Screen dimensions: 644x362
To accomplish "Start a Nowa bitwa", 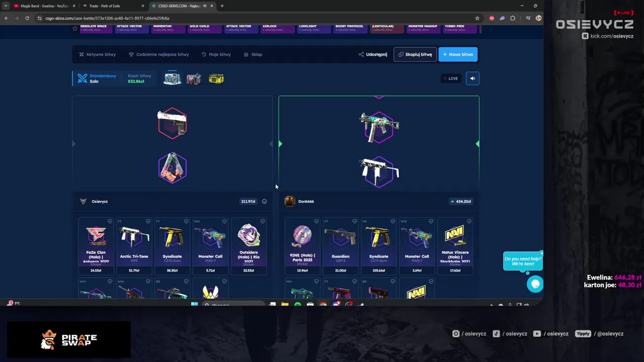I will click(x=458, y=54).
